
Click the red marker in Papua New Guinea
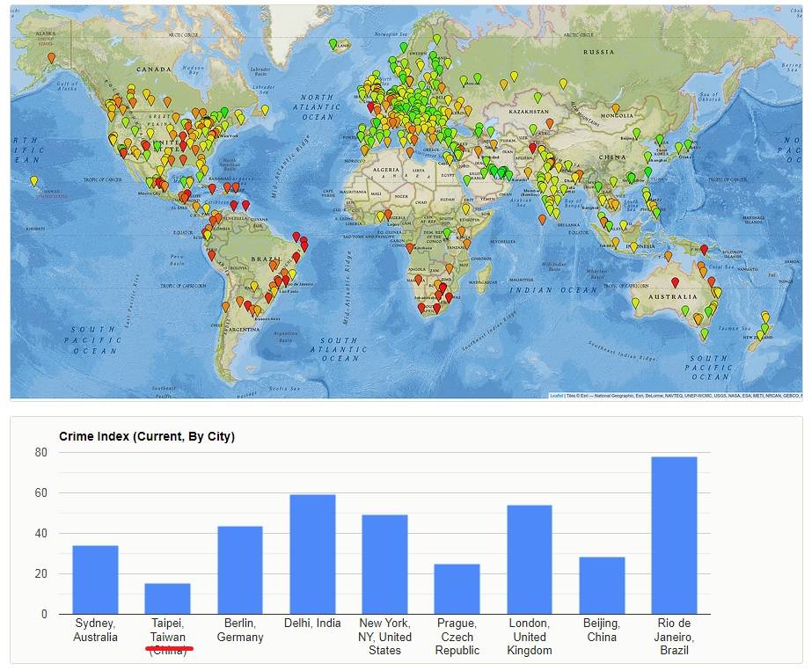(x=704, y=249)
